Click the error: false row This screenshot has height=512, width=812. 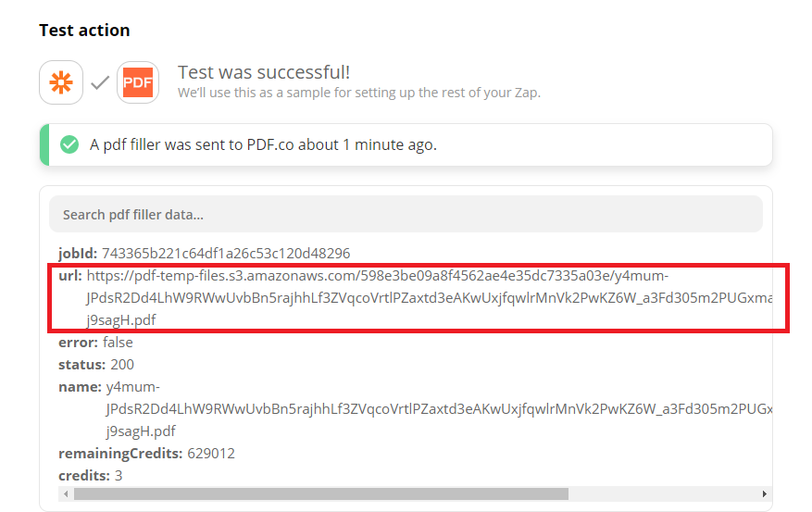[x=95, y=343]
